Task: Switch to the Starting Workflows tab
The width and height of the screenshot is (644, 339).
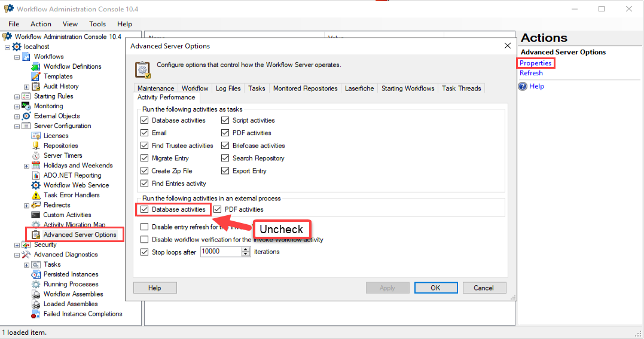Action: point(408,88)
